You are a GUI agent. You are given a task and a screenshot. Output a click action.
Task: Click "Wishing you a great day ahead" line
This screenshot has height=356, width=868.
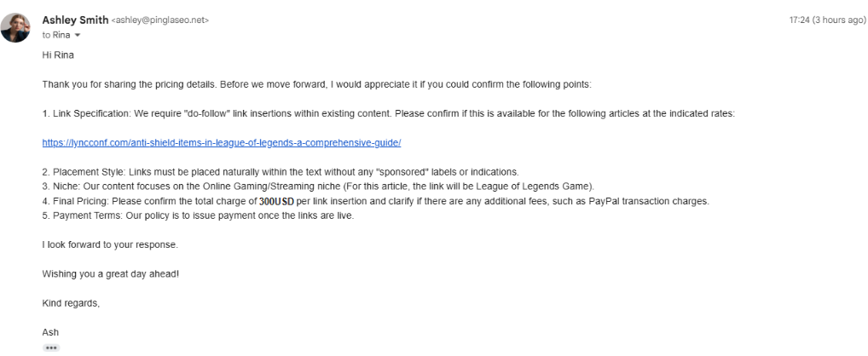pyautogui.click(x=111, y=273)
